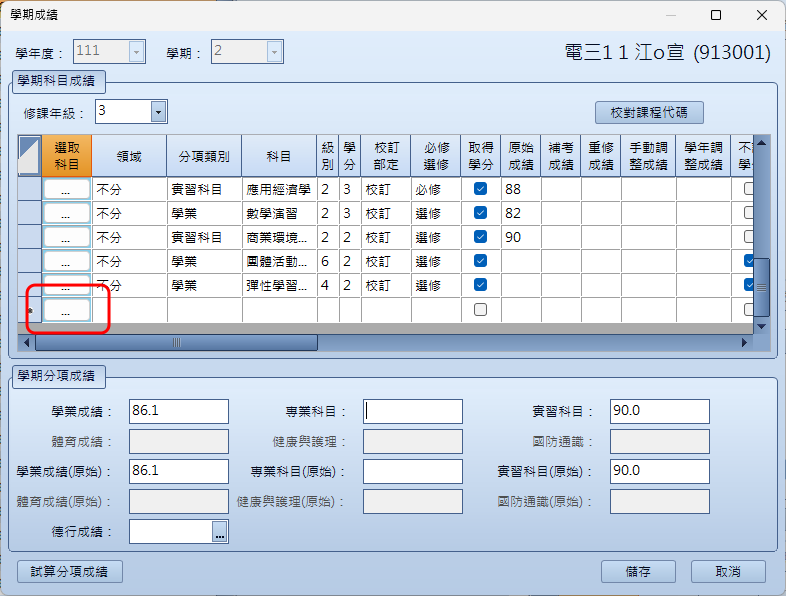
Task: Open subject picker for 商業環境 row
Action: [67, 238]
